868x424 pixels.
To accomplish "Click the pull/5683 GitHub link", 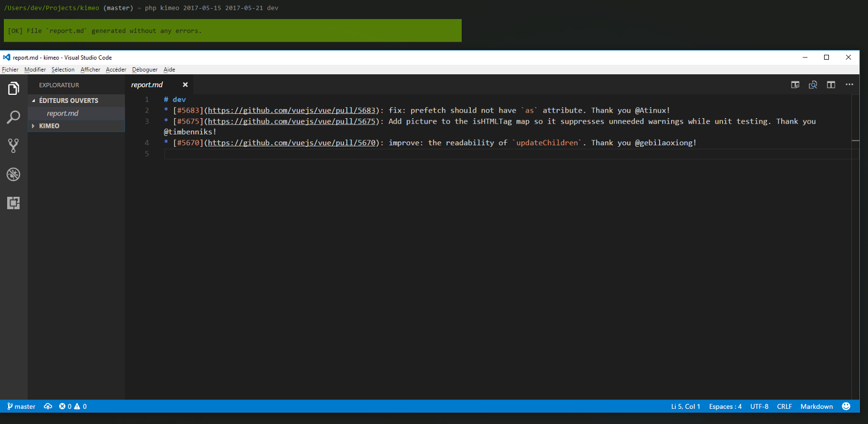I will click(x=292, y=111).
